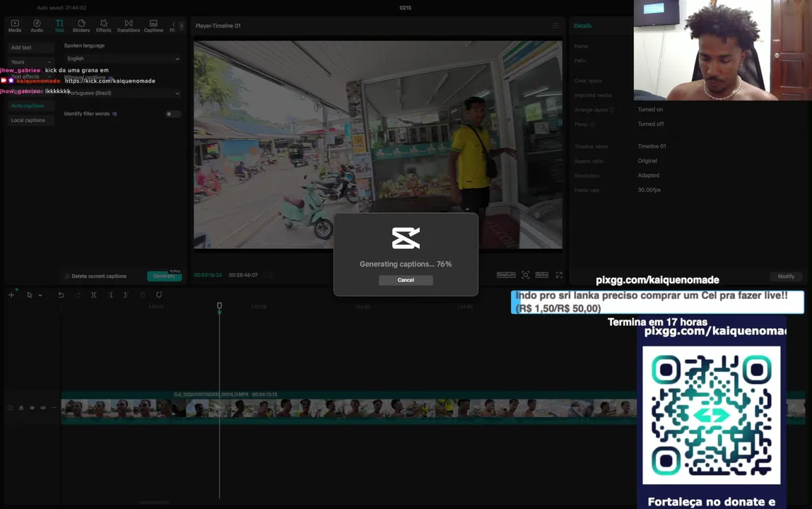Lock the main video track
The height and width of the screenshot is (509, 812).
coord(21,408)
